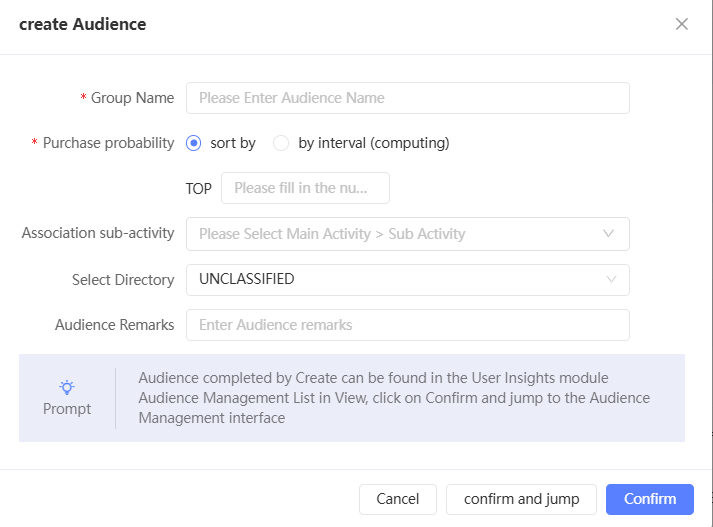
Task: Expand the Select Directory dropdown showing UNCLASSIFIED
Action: [x=407, y=280]
